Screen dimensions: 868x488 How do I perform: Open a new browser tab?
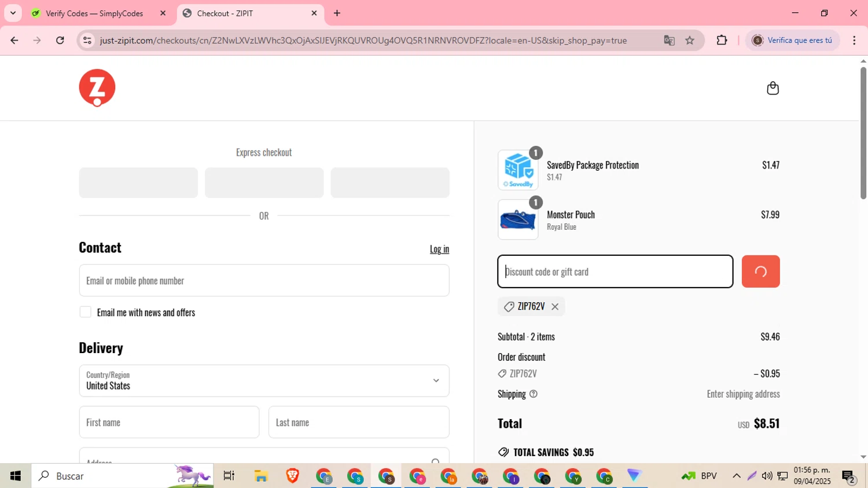coord(337,13)
